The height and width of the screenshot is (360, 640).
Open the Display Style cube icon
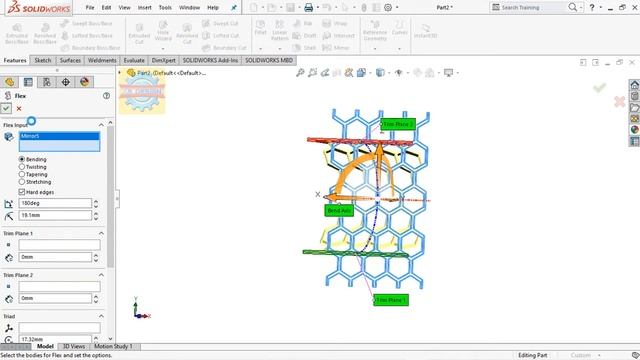click(380, 73)
